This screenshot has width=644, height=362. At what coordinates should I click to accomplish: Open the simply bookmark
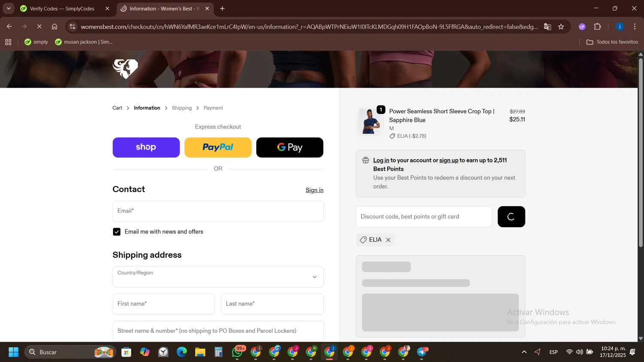coord(36,42)
